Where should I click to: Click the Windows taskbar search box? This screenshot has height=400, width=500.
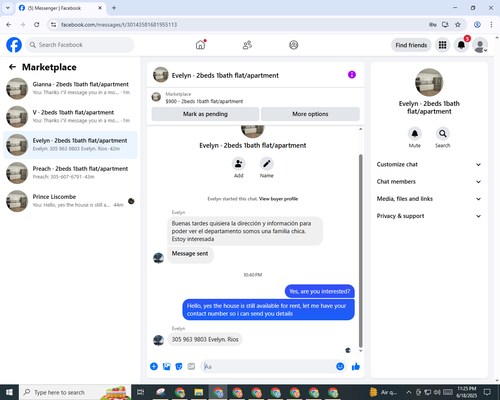click(75, 392)
